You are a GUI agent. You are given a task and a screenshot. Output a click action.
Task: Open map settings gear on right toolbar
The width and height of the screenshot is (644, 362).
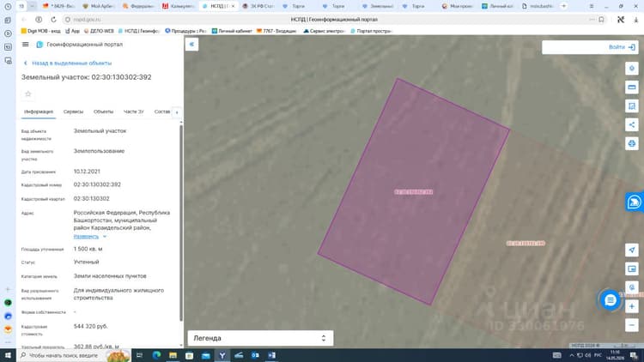pos(632,68)
